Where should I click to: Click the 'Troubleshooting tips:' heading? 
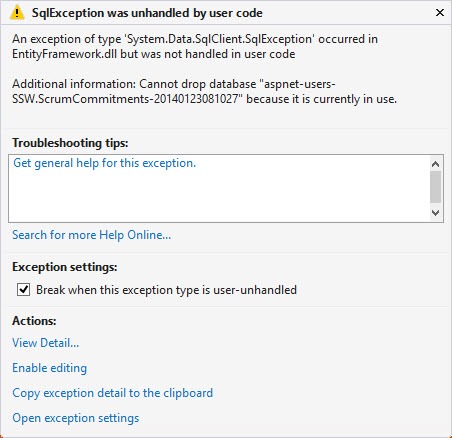[70, 143]
